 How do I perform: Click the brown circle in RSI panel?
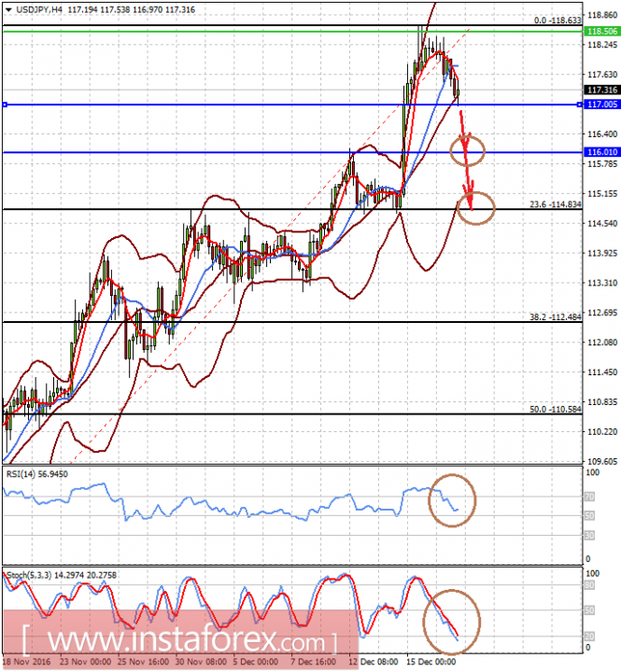452,500
